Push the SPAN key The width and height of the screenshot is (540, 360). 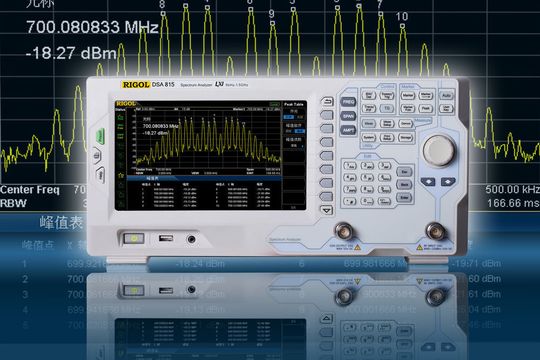tap(348, 116)
